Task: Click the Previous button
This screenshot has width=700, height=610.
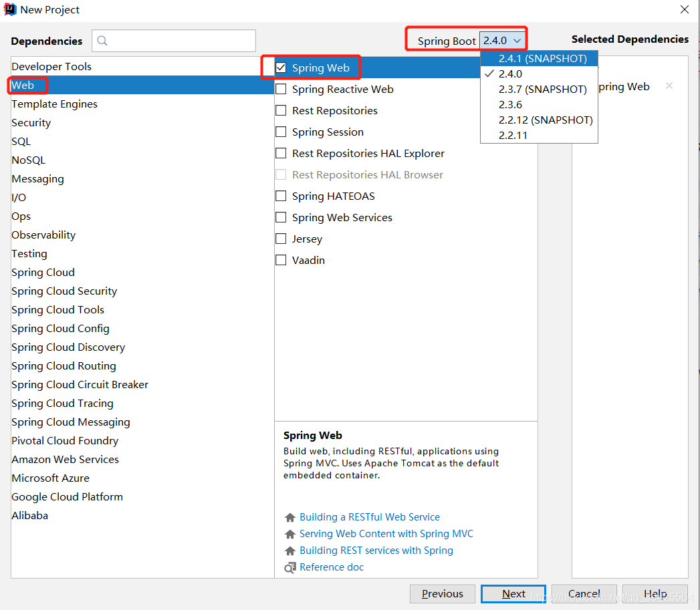Action: 443,594
